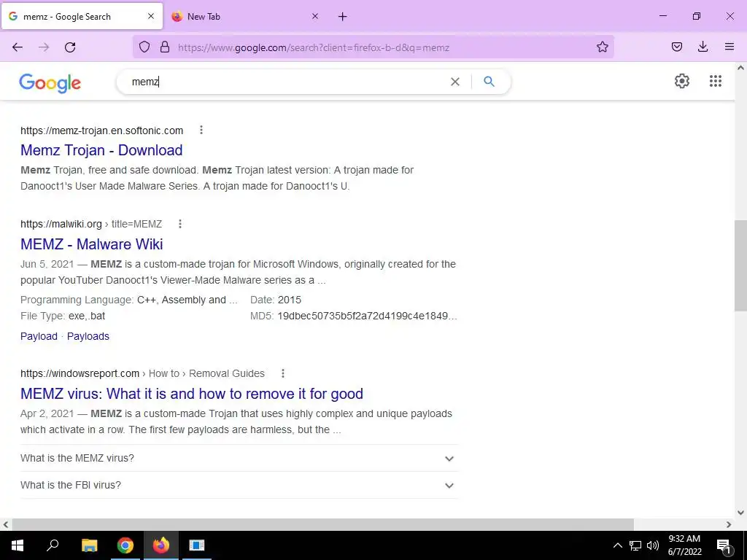Viewport: 747px width, 560px height.
Task: Show hidden system tray icons
Action: point(617,545)
